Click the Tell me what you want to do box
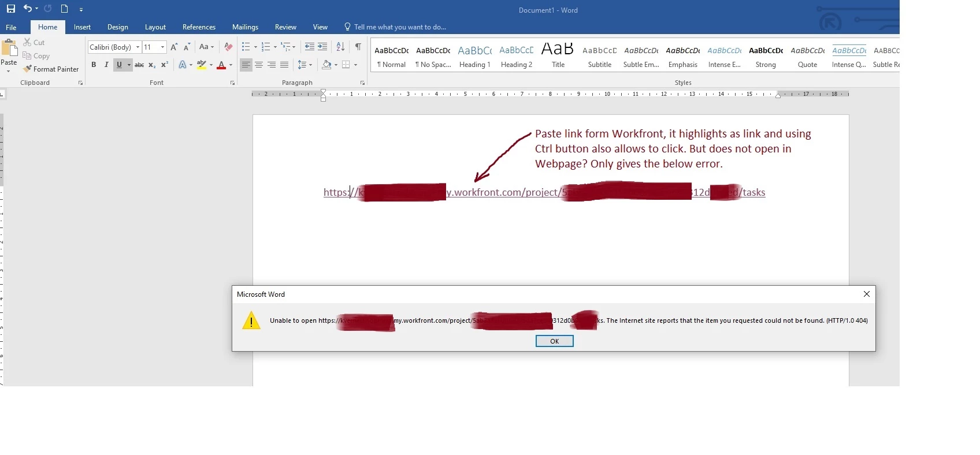 click(395, 27)
